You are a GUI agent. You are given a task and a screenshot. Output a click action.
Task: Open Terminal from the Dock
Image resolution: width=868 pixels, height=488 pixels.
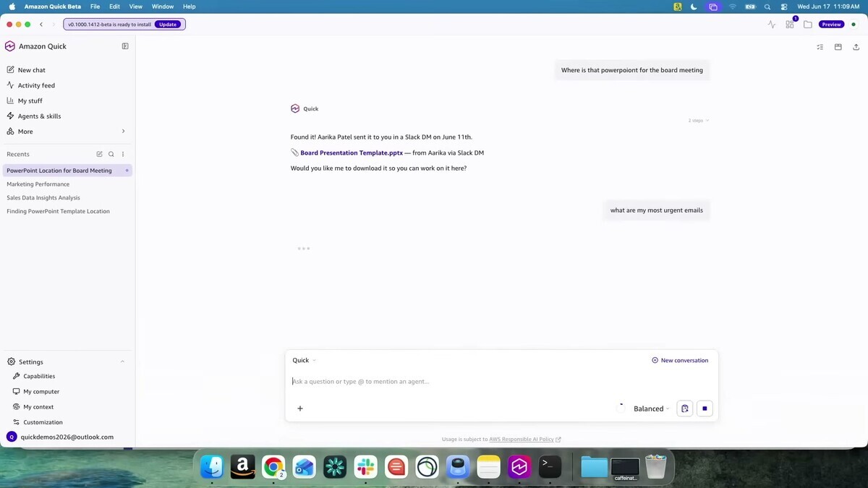coord(550,467)
